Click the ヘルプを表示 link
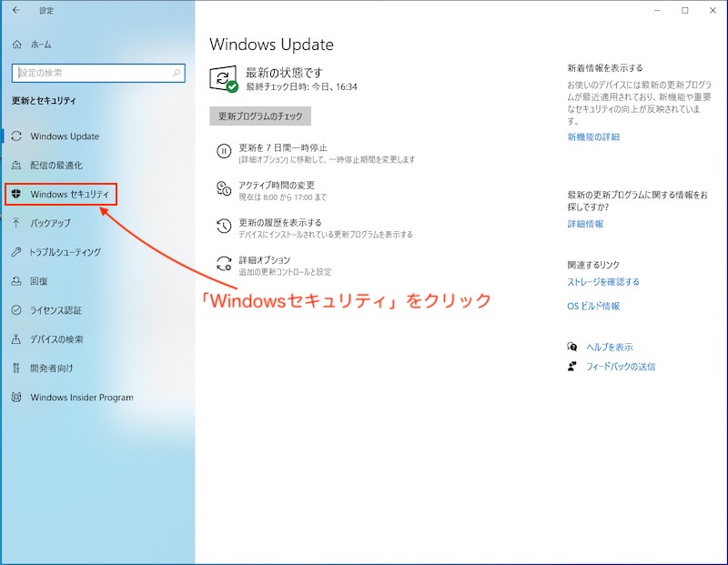The height and width of the screenshot is (565, 728). [610, 347]
